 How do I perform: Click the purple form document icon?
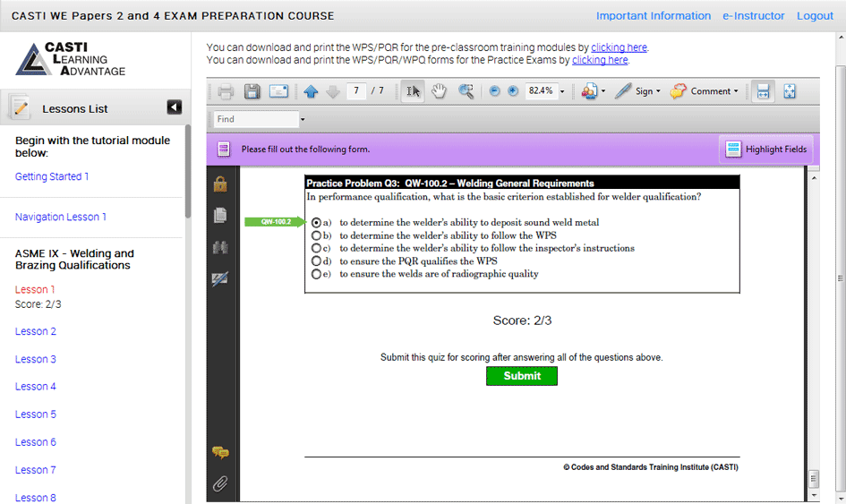(224, 149)
